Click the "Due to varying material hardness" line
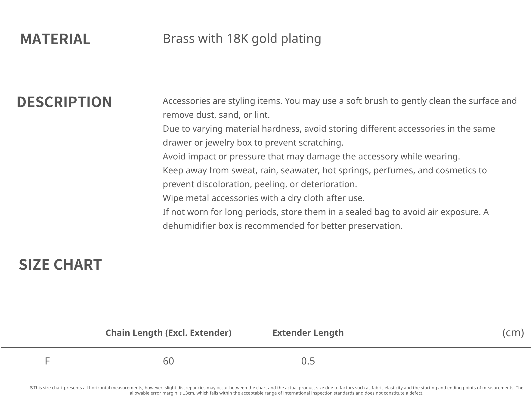The image size is (532, 420). (329, 129)
